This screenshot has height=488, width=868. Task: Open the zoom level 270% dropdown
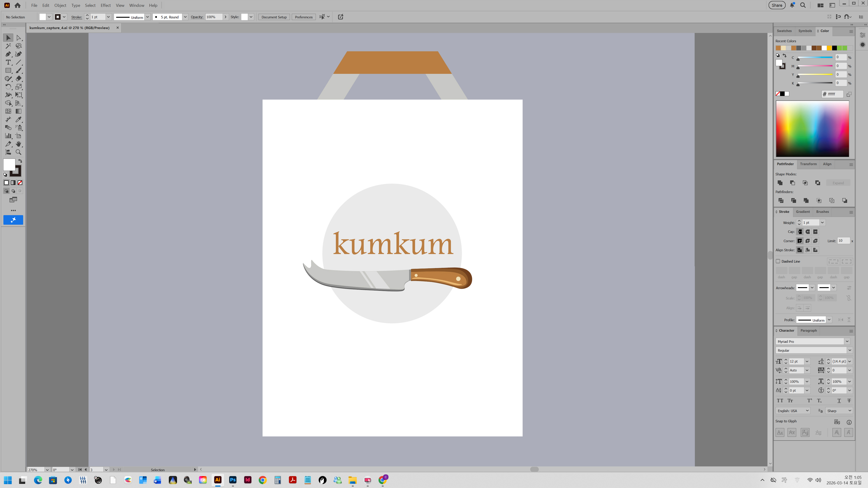pos(47,469)
